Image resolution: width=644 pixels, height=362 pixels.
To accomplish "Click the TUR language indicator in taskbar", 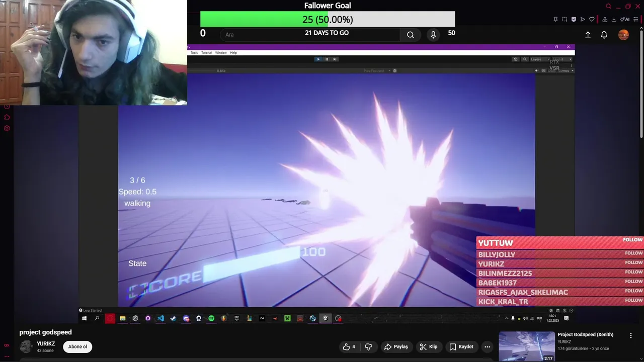I will [539, 318].
